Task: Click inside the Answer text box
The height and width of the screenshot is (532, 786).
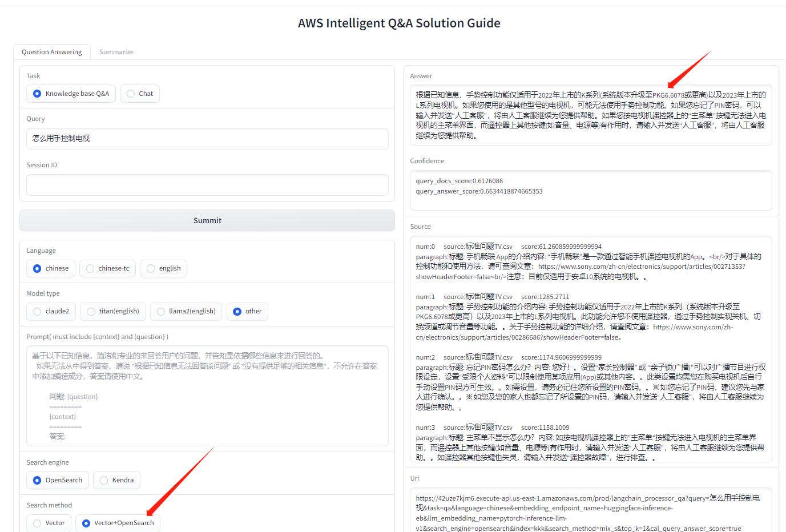Action: (x=591, y=115)
